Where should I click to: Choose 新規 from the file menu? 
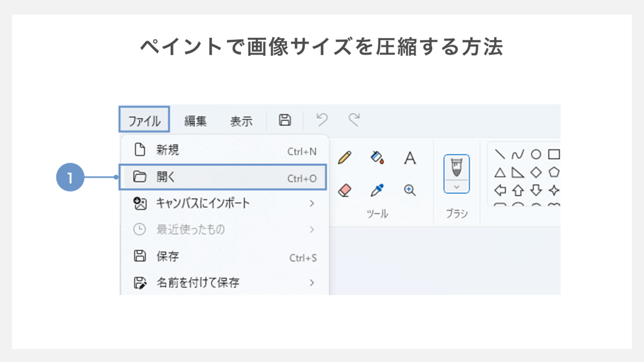[224, 150]
